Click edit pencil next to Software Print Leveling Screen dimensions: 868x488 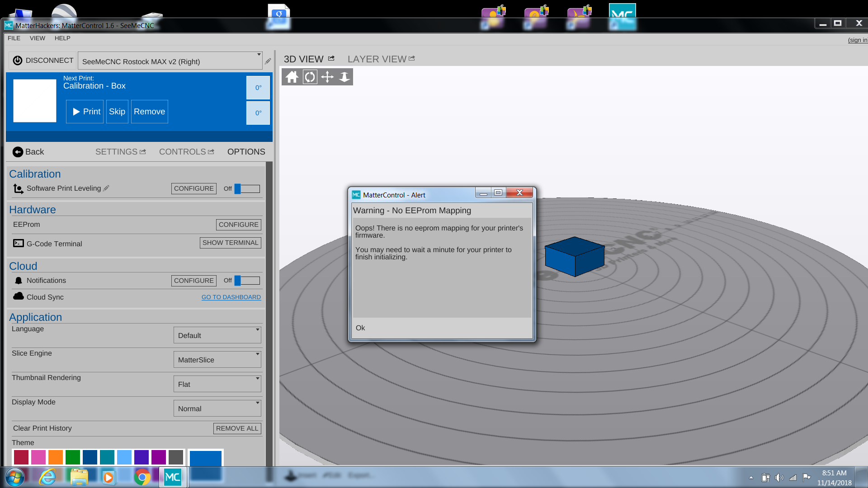tap(106, 188)
